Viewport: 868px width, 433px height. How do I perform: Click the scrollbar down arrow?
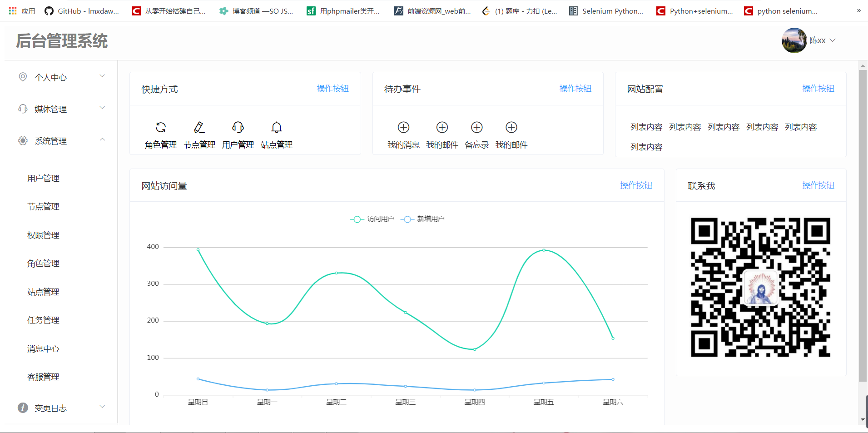tap(863, 420)
